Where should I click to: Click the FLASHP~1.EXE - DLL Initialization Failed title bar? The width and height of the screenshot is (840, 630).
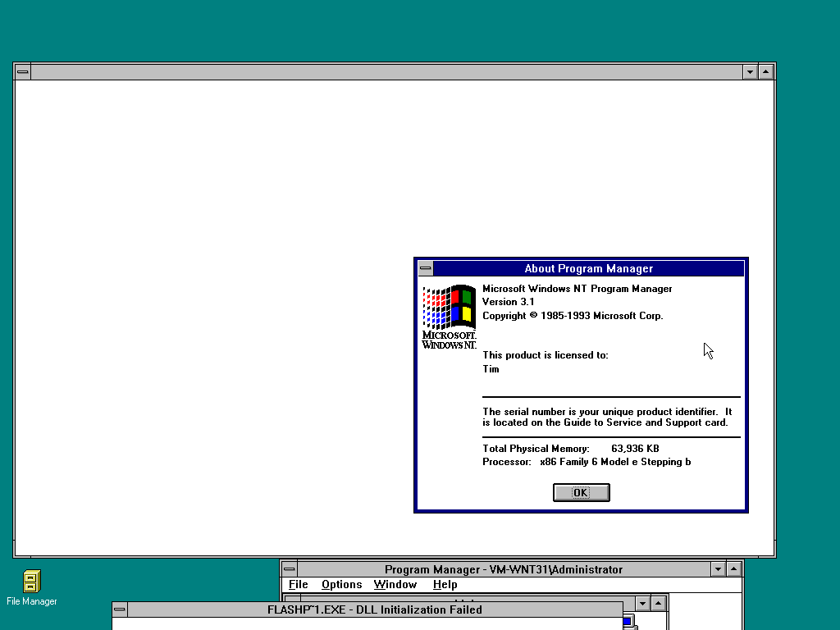374,609
